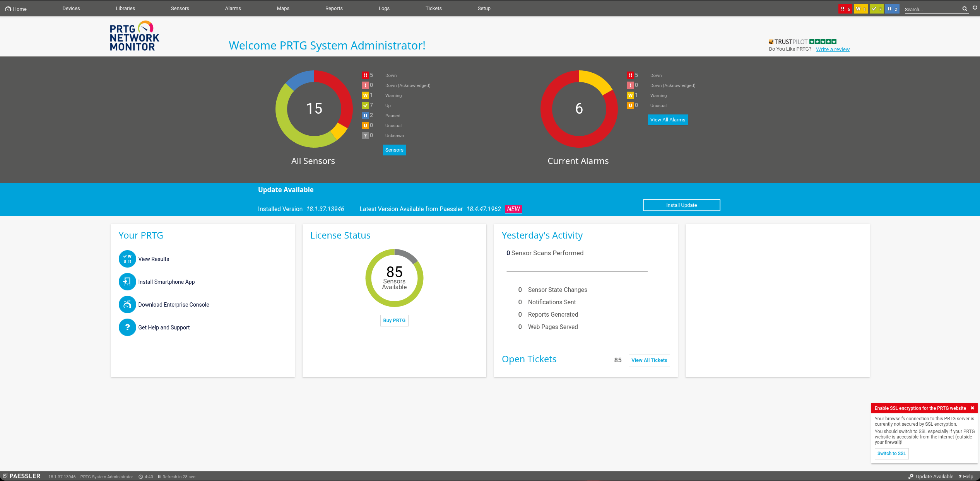The width and height of the screenshot is (980, 481).
Task: Click the Warning icon in Current Alarms legend
Action: pos(630,96)
